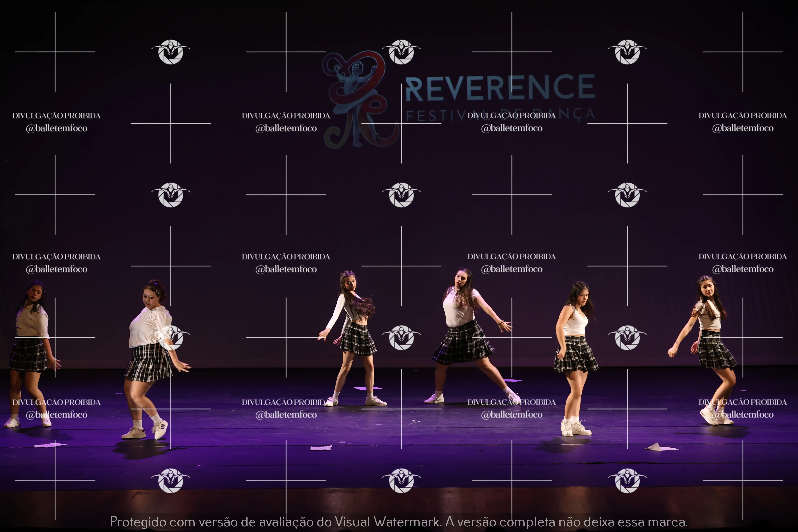Click the watermark logo left of REVERENCE text
Image resolution: width=798 pixels, height=532 pixels.
(401, 52)
